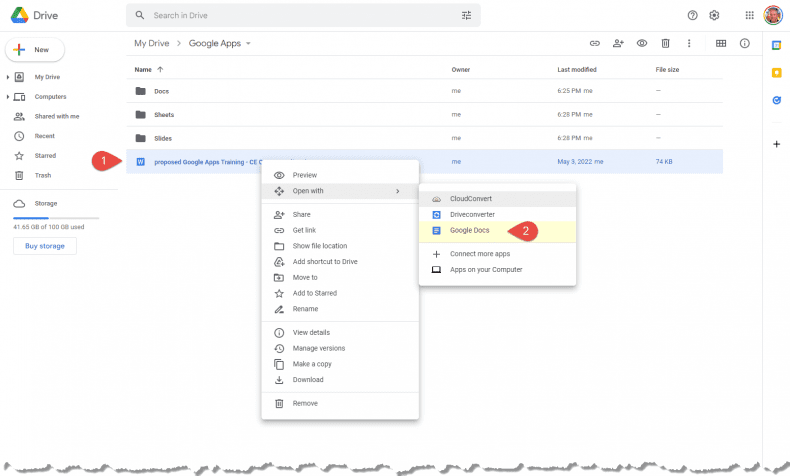Viewport: 790px width, 476px height.
Task: Open Google Tasks in side panel
Action: (776, 100)
